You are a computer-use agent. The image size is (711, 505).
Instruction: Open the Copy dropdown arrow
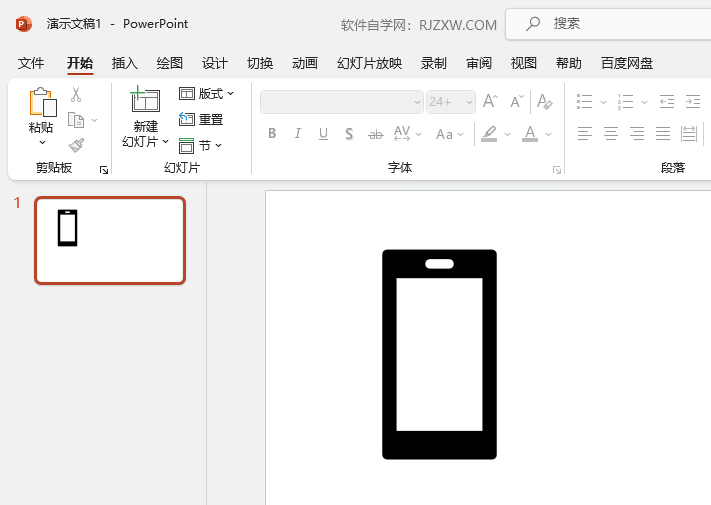point(94,120)
